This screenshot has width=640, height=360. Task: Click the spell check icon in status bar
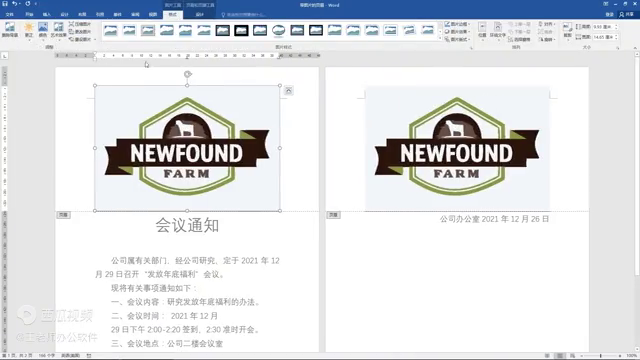click(x=89, y=356)
